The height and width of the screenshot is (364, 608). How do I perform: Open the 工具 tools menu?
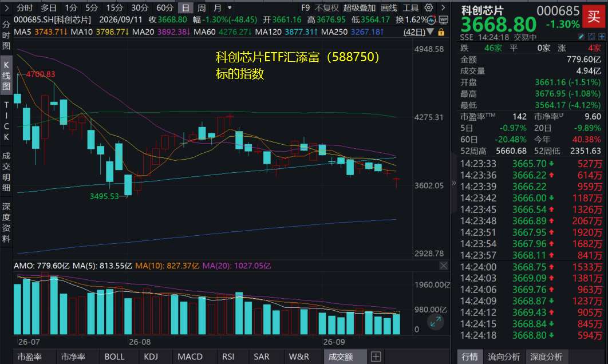410,8
